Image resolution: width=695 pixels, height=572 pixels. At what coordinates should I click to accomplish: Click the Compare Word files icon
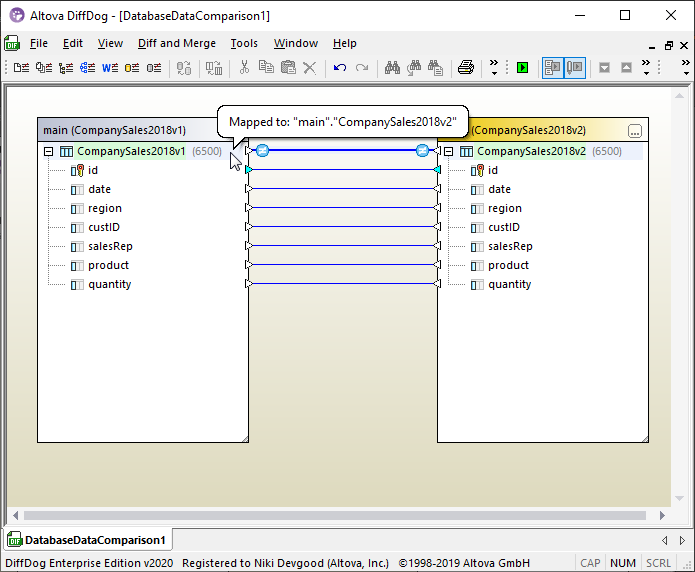point(109,68)
